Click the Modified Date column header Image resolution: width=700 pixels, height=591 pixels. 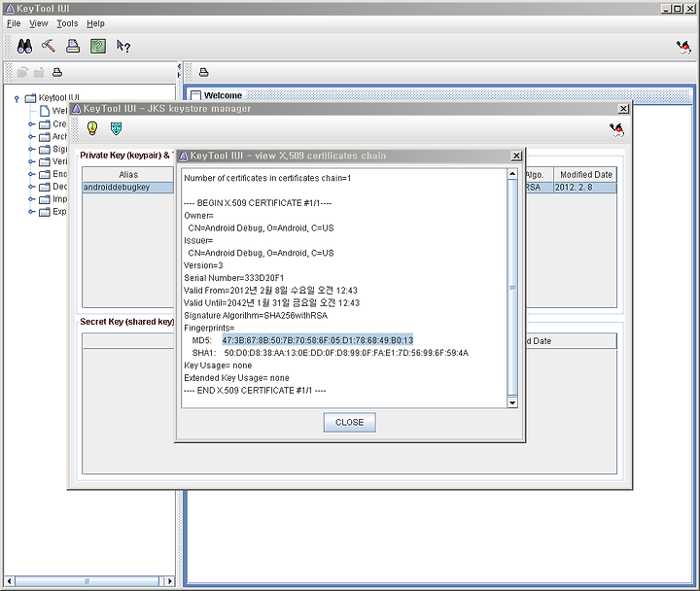pos(585,175)
